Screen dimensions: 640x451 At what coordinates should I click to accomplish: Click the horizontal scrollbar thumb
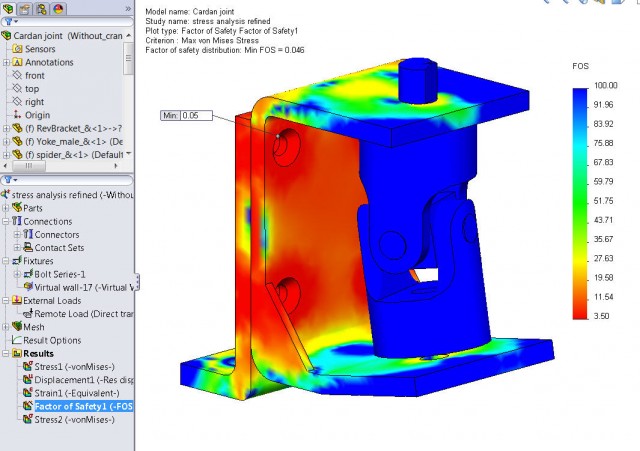tap(29, 166)
